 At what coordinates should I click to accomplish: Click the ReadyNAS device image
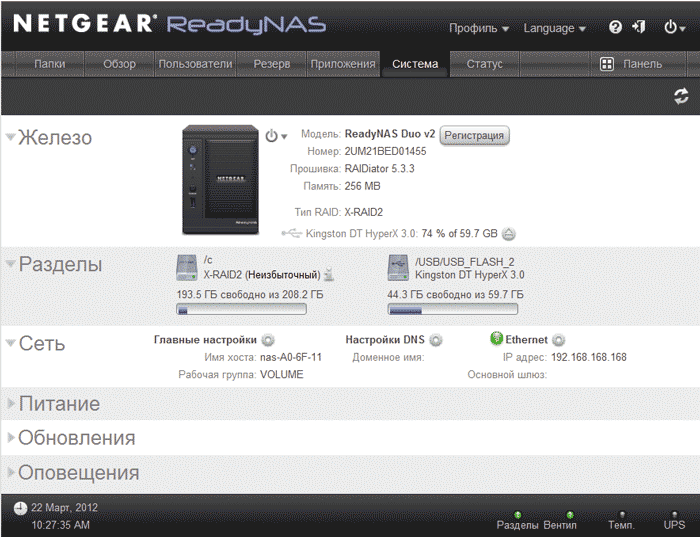click(x=221, y=180)
